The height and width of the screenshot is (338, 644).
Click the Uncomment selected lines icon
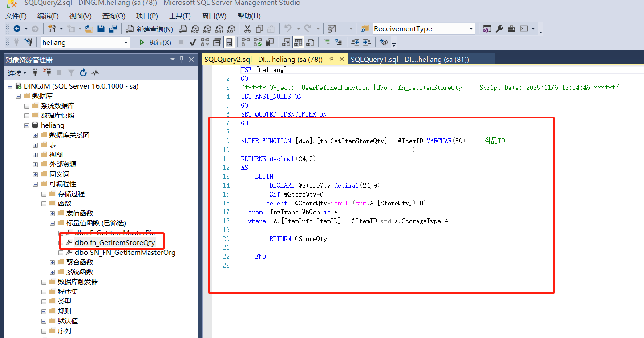click(338, 42)
